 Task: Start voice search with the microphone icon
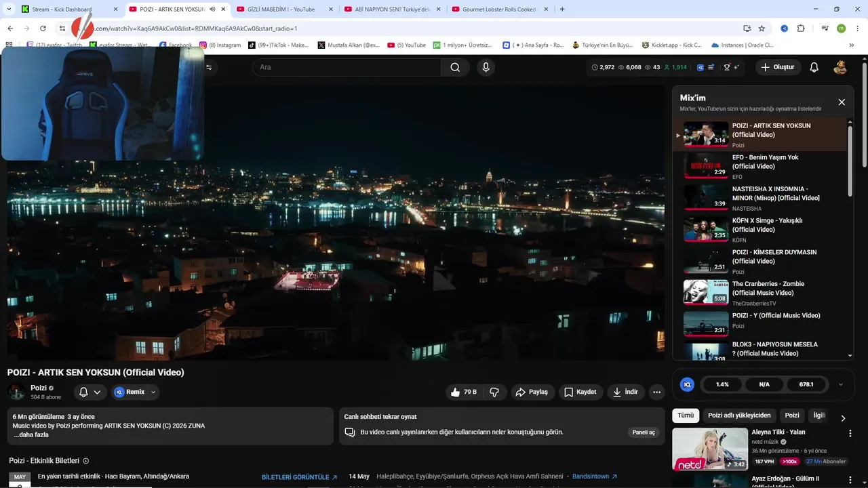coord(486,67)
